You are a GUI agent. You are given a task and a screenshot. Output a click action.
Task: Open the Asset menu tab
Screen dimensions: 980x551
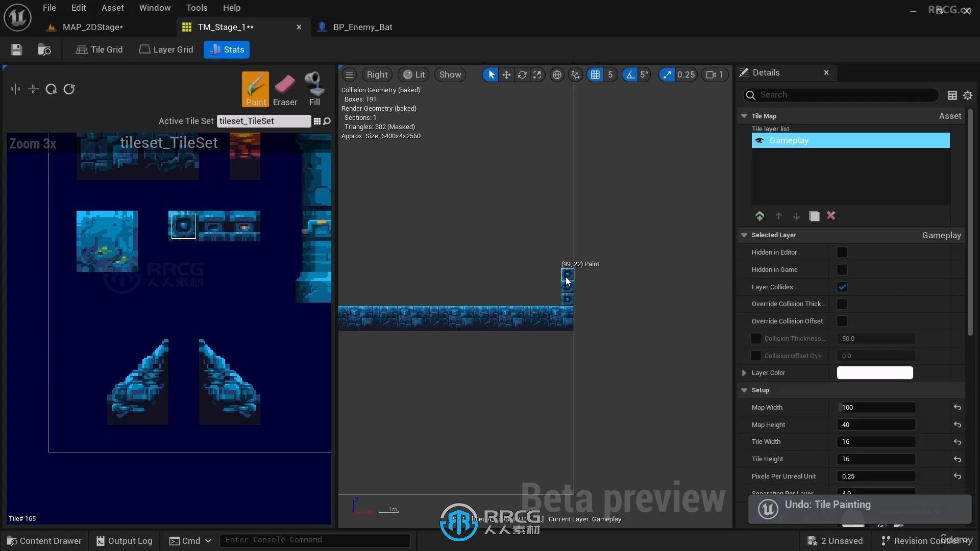click(112, 8)
